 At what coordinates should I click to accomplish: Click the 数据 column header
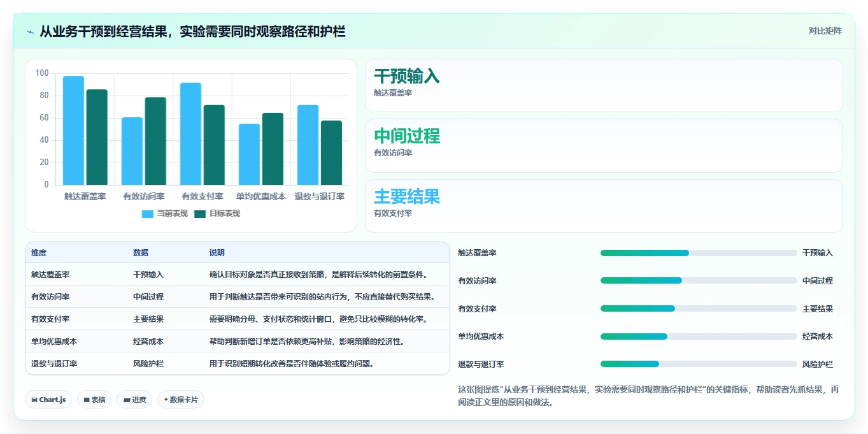(x=141, y=253)
